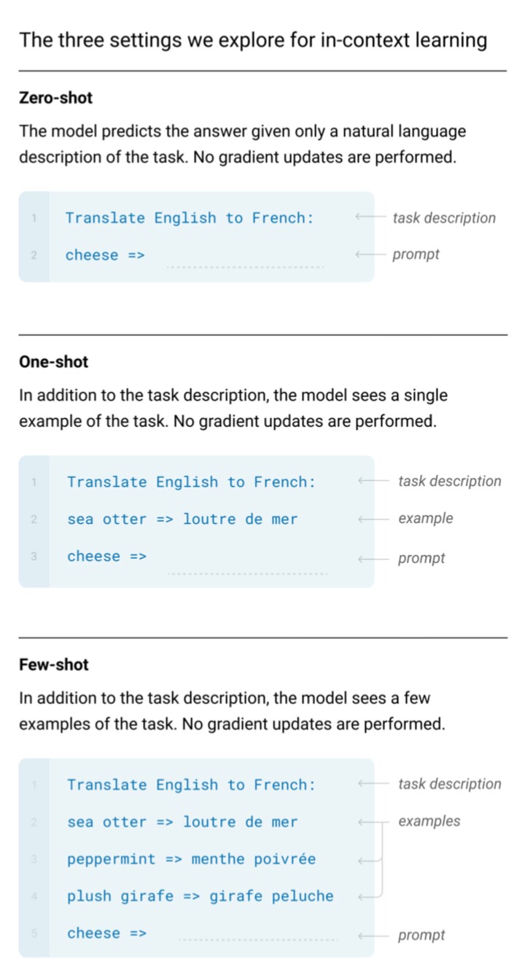Viewport: 514px width, 980px height.
Task: Click the 'peppermint => menthe poivrée' code line
Action: [191, 860]
